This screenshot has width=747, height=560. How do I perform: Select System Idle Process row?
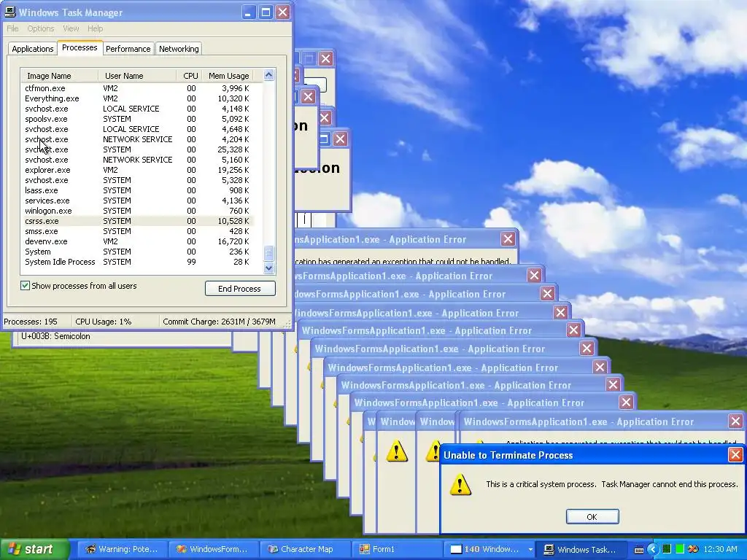138,262
